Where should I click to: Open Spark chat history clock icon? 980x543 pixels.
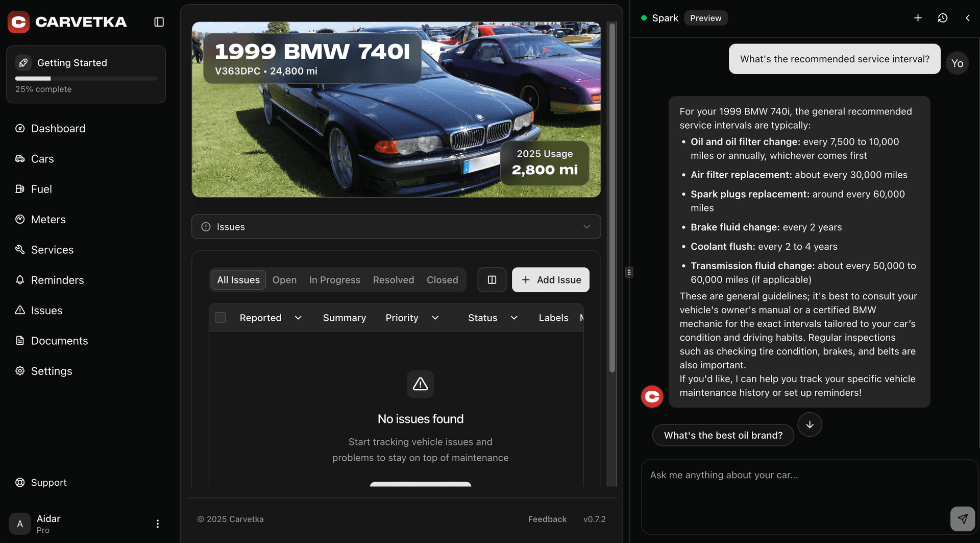(943, 18)
